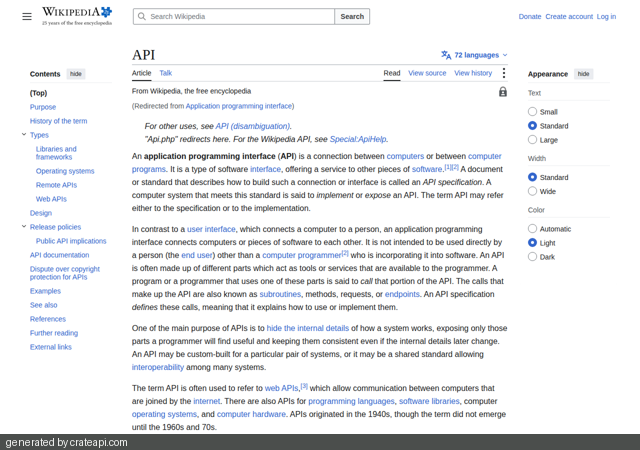Image resolution: width=640 pixels, height=450 pixels.
Task: Select Light color mode
Action: click(x=532, y=243)
